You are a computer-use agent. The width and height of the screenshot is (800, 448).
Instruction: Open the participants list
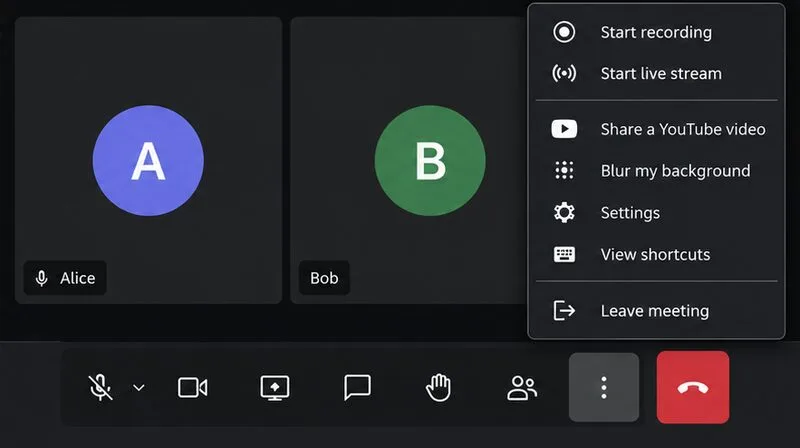pos(522,388)
